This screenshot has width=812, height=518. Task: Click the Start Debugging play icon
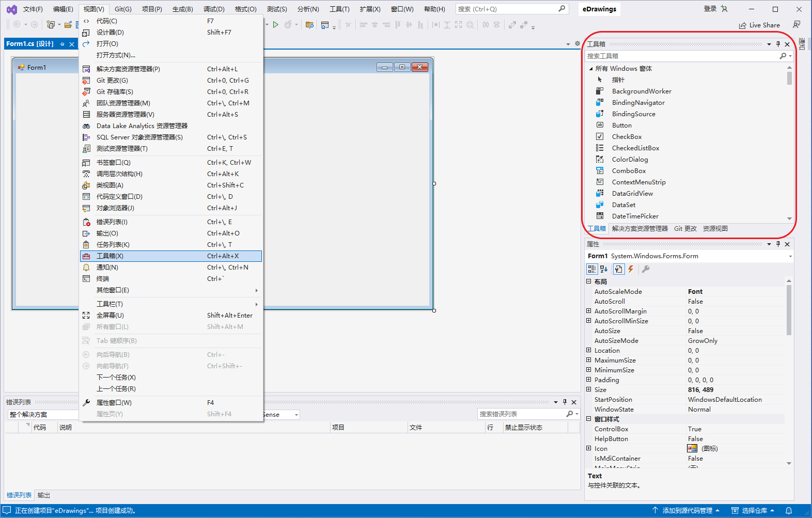276,24
